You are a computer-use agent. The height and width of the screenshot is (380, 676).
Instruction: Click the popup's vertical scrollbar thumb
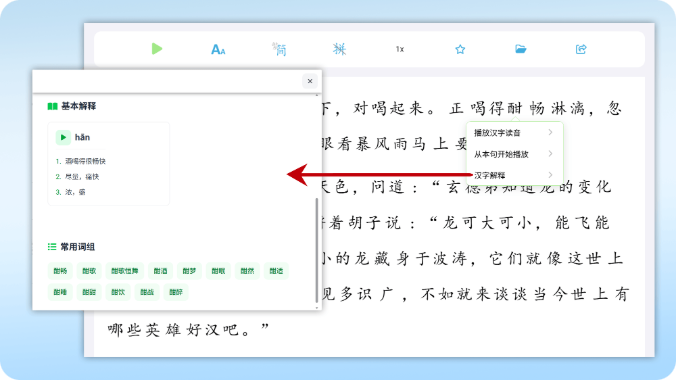click(317, 250)
